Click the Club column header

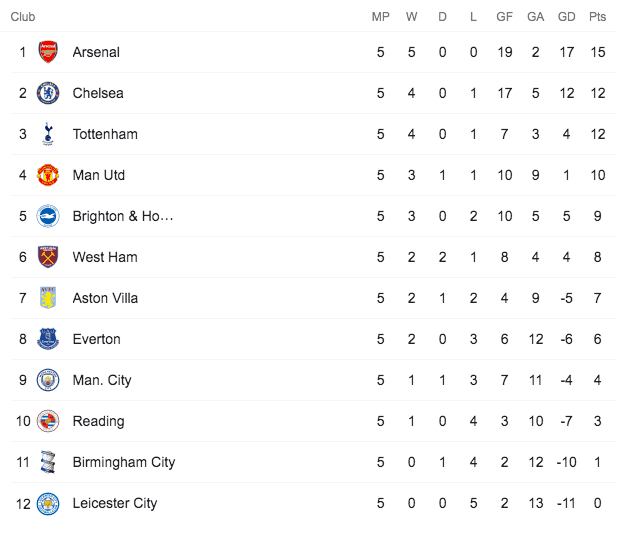point(23,17)
